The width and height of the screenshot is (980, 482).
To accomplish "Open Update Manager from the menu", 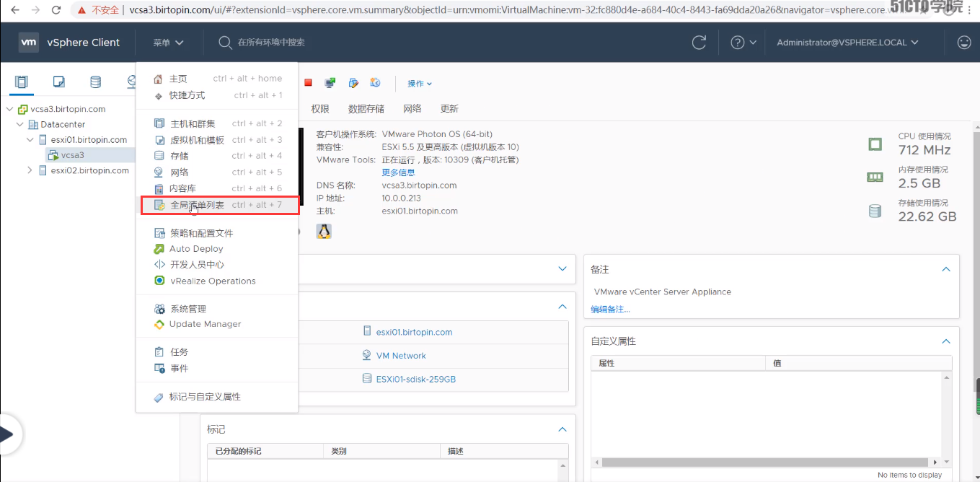I will tap(217, 325).
